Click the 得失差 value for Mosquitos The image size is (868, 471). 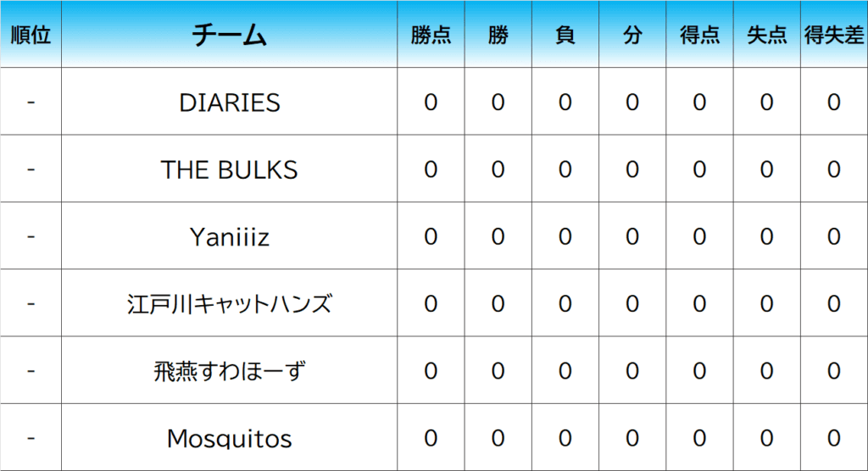[834, 439]
